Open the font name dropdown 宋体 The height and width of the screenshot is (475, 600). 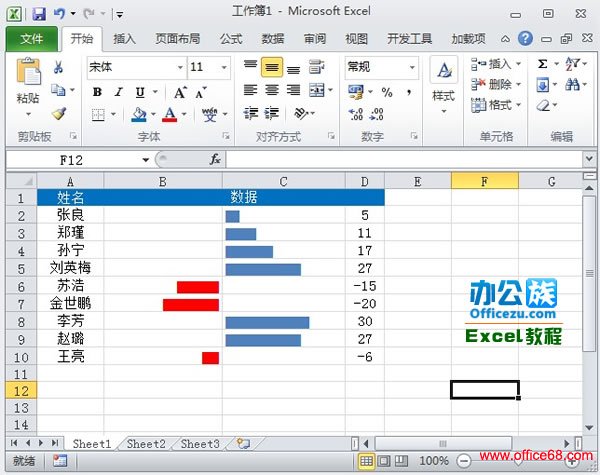[x=180, y=68]
